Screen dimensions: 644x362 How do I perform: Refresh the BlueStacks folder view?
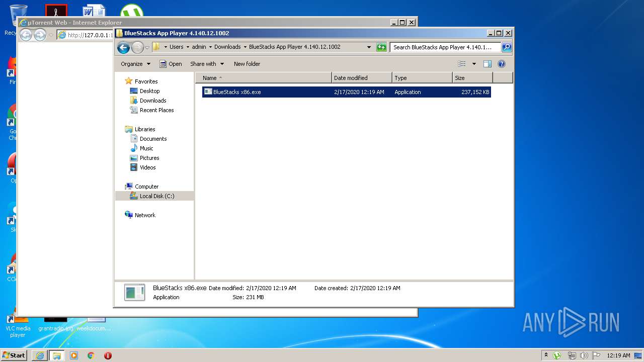pos(381,47)
